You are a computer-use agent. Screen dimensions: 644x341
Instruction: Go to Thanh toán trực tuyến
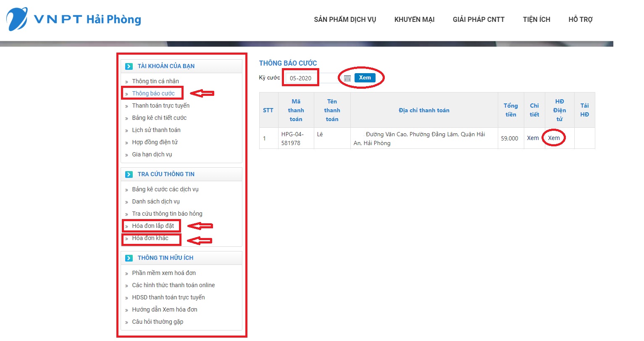pyautogui.click(x=160, y=106)
